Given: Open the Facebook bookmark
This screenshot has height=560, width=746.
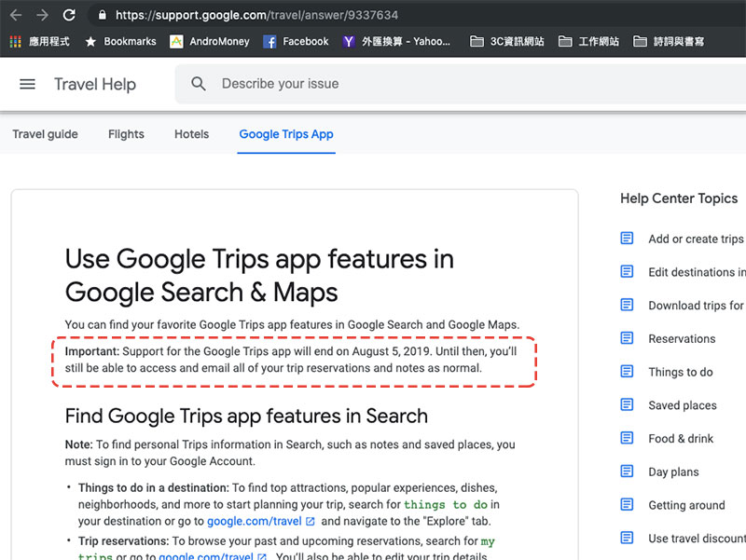Looking at the screenshot, I should coord(296,42).
